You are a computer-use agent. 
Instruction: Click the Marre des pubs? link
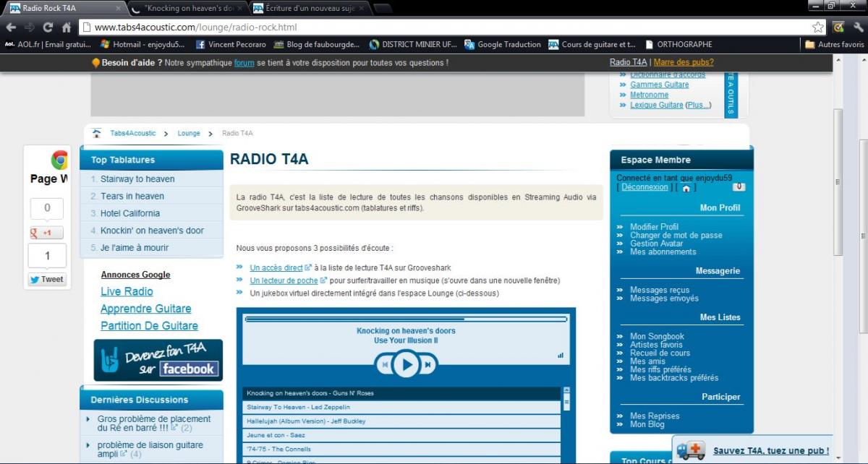click(x=684, y=63)
